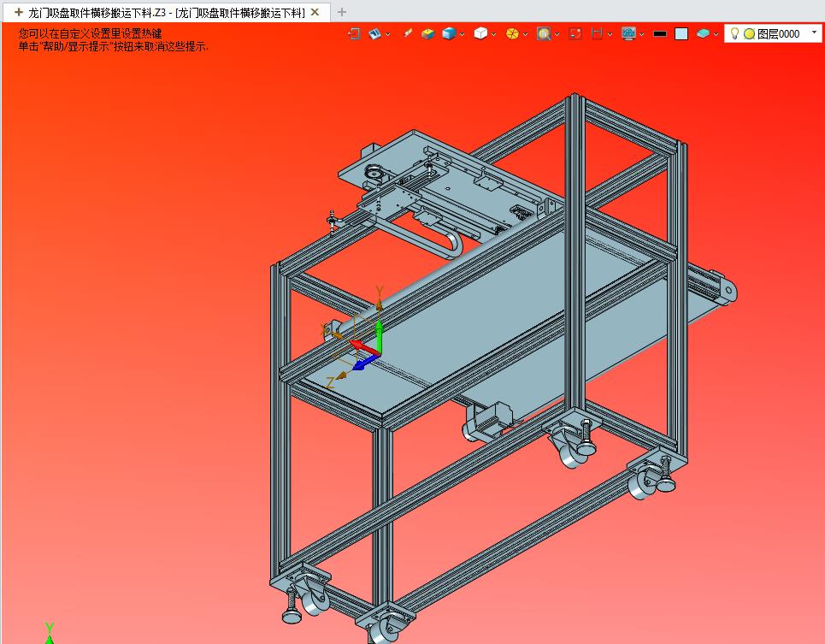The height and width of the screenshot is (644, 825).
Task: Click the blue shaded cube display icon
Action: [x=449, y=33]
